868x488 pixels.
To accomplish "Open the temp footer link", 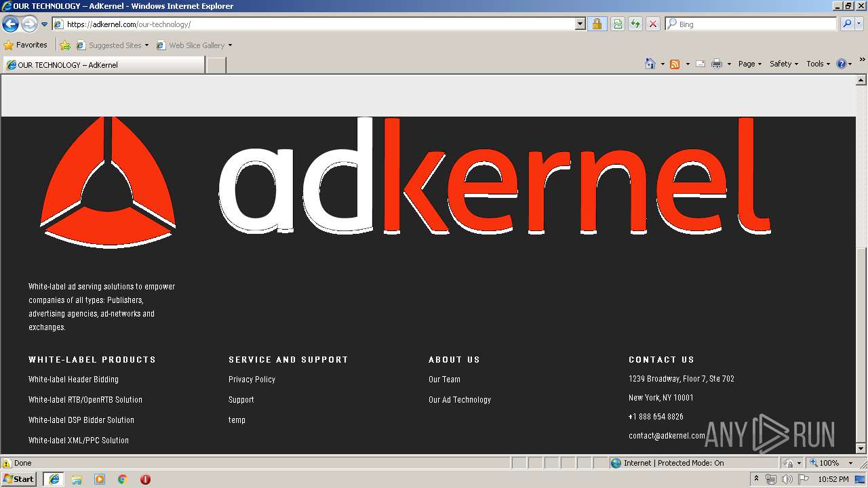I will click(x=237, y=420).
